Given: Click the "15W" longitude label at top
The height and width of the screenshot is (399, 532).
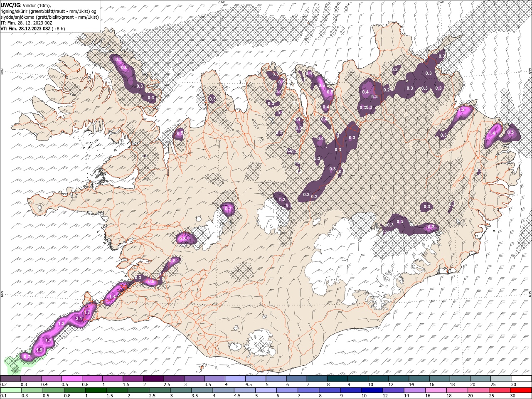Looking at the screenshot, I should pos(440,2).
